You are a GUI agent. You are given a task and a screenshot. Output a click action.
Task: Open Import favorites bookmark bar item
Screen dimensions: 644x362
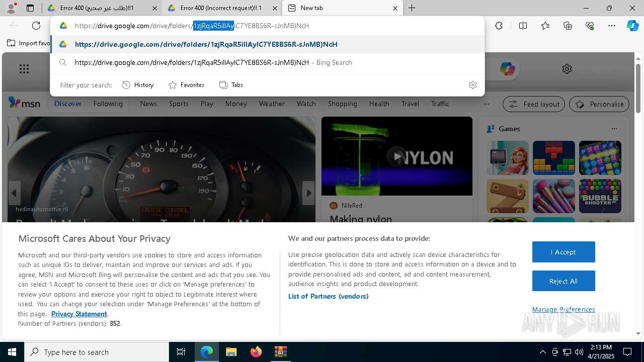pyautogui.click(x=29, y=43)
